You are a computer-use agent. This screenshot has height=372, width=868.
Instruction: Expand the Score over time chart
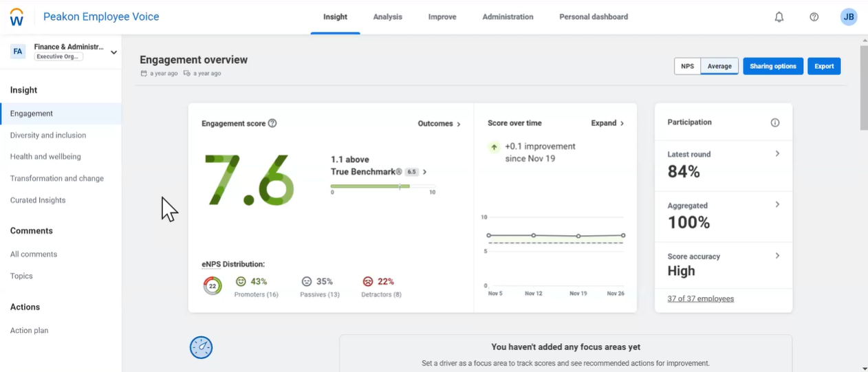pos(607,123)
